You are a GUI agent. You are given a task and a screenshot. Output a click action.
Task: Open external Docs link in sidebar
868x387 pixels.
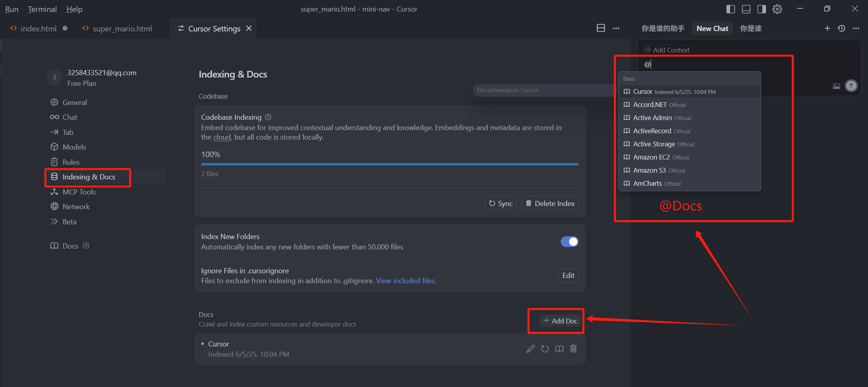pos(70,246)
